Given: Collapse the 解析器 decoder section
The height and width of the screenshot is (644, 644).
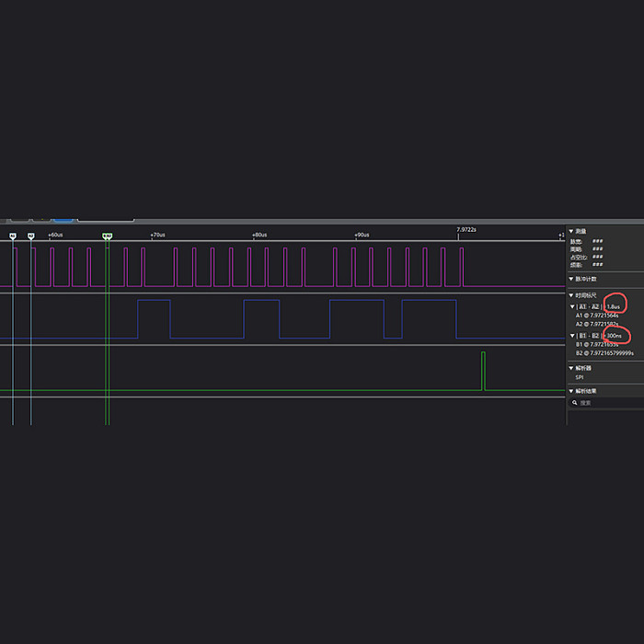Looking at the screenshot, I should point(571,368).
